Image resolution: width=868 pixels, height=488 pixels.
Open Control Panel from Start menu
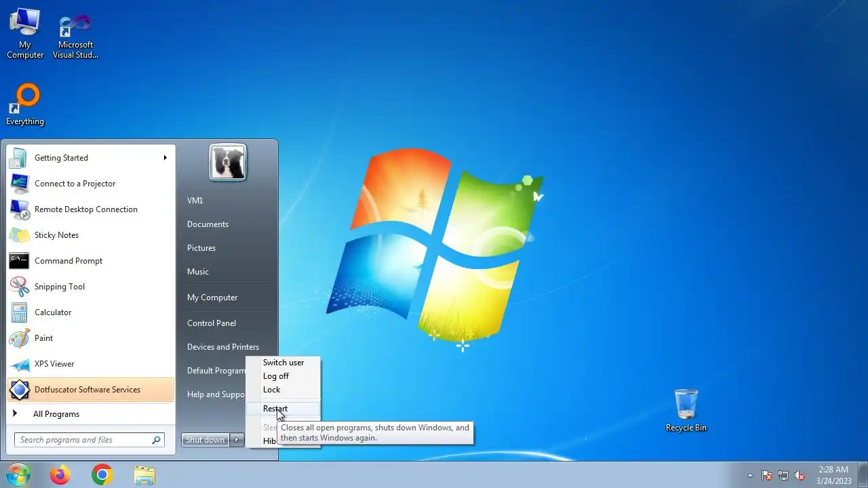coord(212,323)
